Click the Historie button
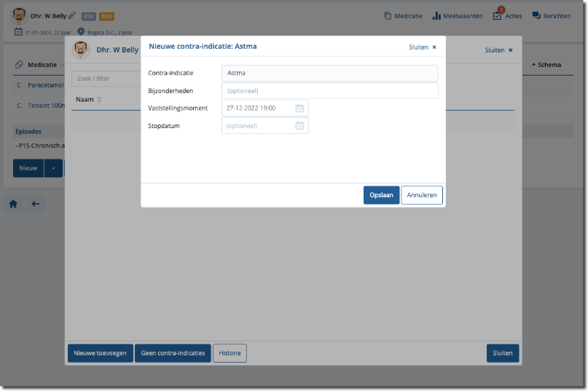588x391 pixels. point(230,353)
